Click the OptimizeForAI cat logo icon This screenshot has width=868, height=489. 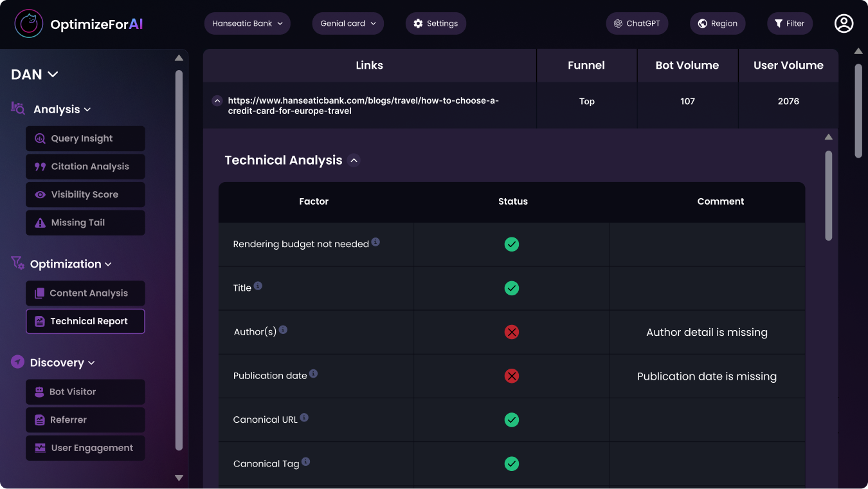[x=29, y=24]
